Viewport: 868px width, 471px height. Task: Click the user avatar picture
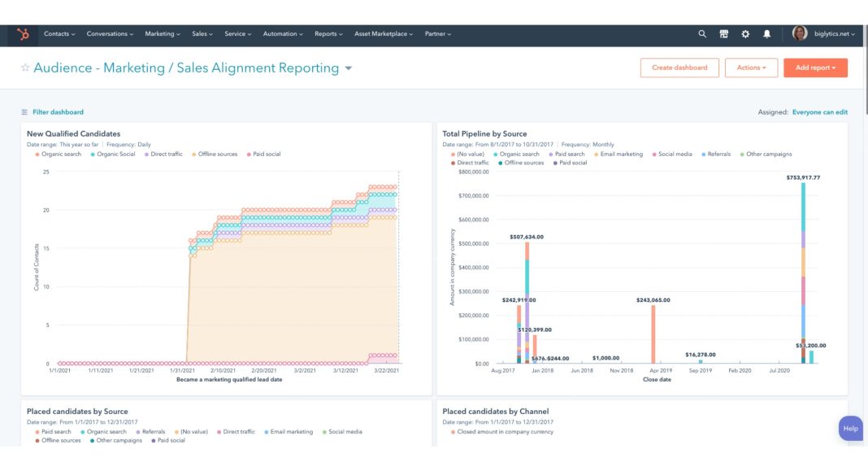pos(801,33)
